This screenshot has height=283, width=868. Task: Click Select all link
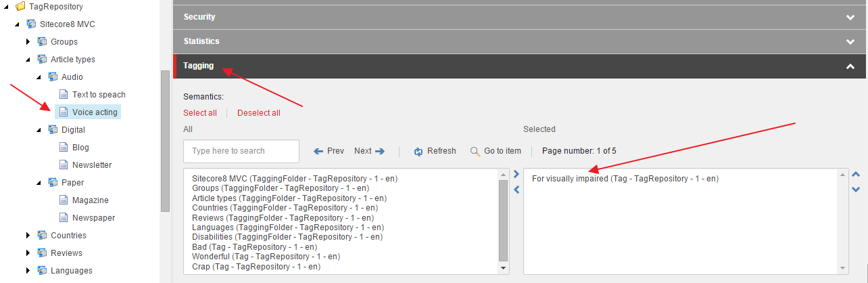point(199,113)
